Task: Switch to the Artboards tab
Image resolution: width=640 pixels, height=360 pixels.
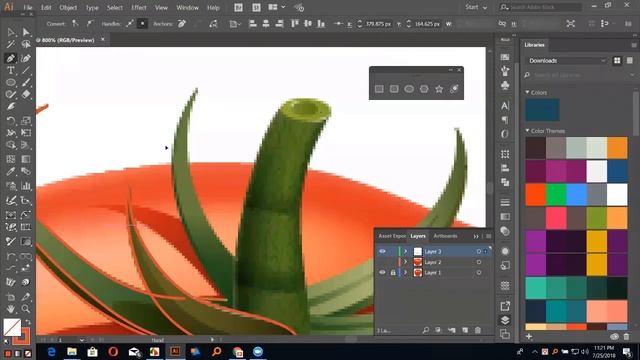Action: (x=445, y=236)
